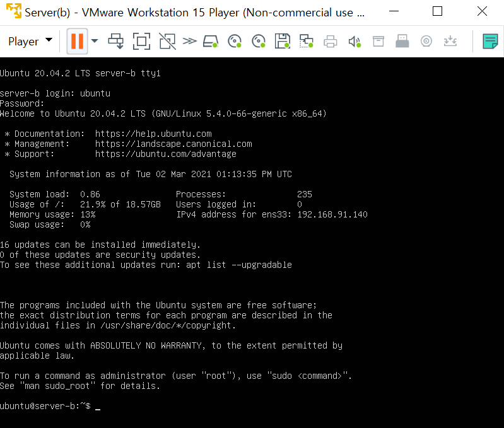
Task: Maximize the VMware Player window
Action: 437,11
